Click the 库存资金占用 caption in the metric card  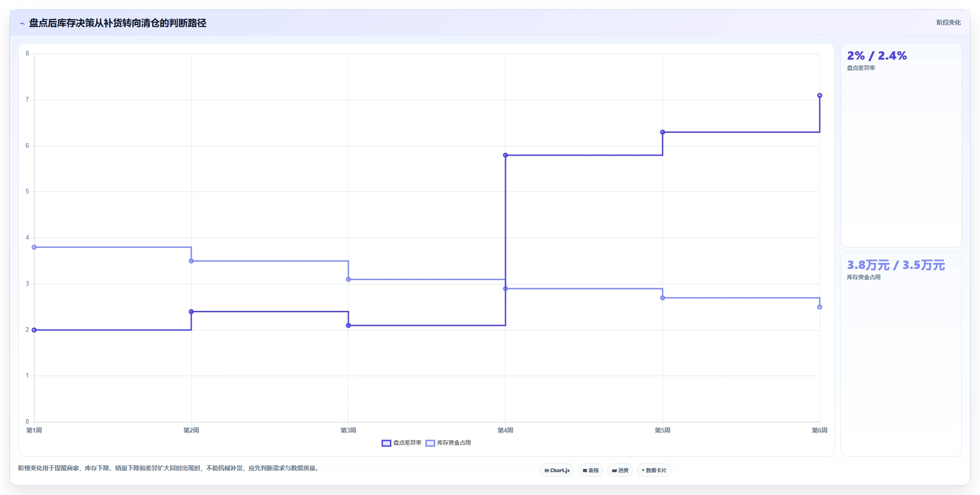click(864, 277)
